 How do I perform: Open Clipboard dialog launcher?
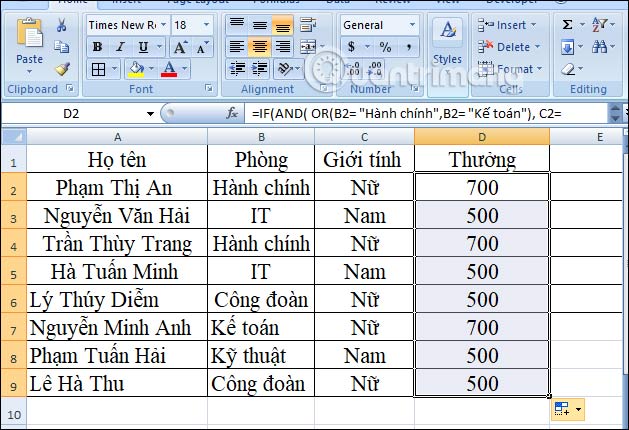[x=70, y=88]
